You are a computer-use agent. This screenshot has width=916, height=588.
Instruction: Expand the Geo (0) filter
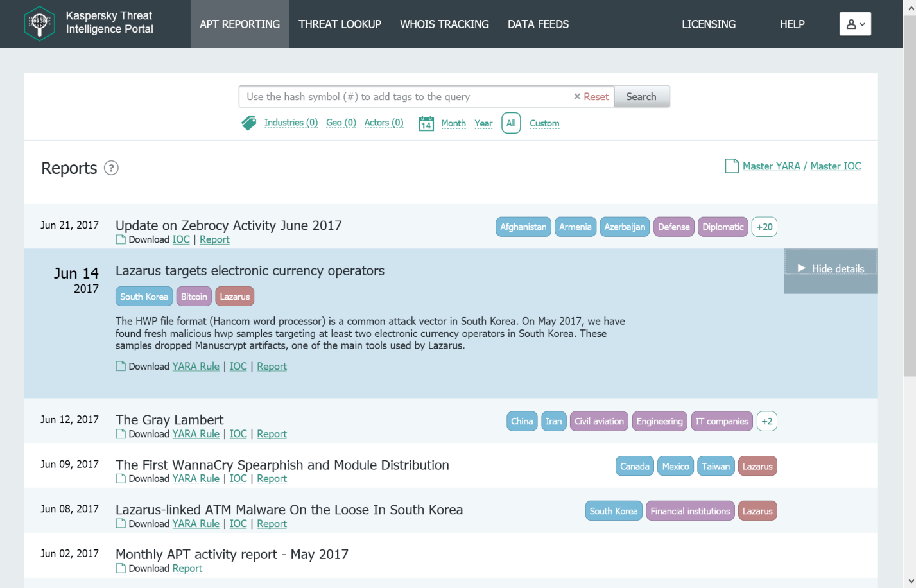pyautogui.click(x=341, y=123)
